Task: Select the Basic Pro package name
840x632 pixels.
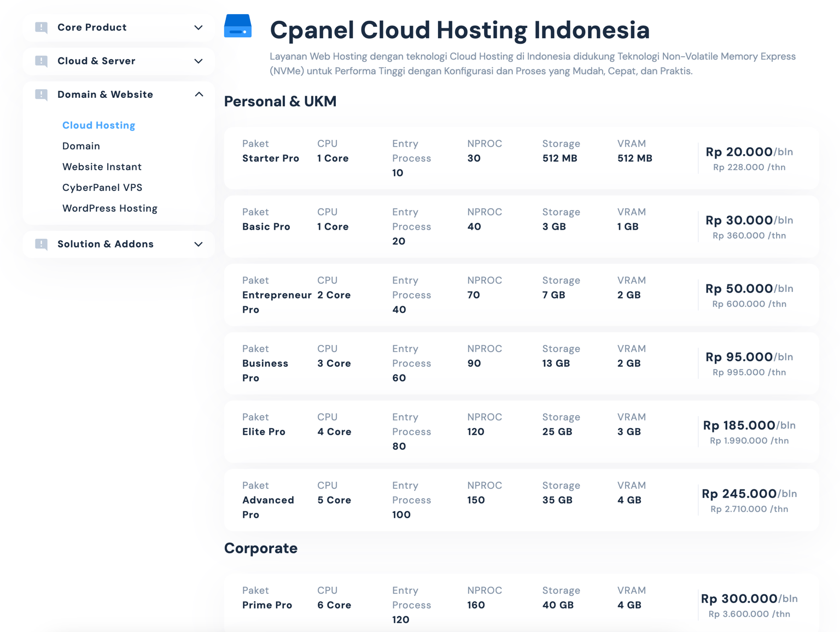Action: click(266, 227)
